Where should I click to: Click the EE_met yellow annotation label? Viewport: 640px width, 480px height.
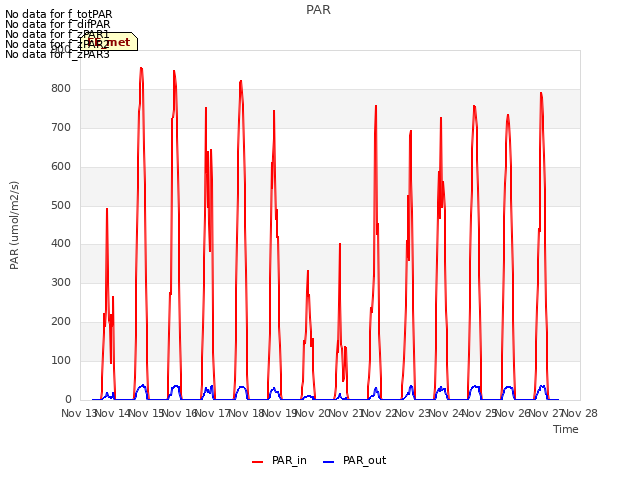tap(109, 42)
